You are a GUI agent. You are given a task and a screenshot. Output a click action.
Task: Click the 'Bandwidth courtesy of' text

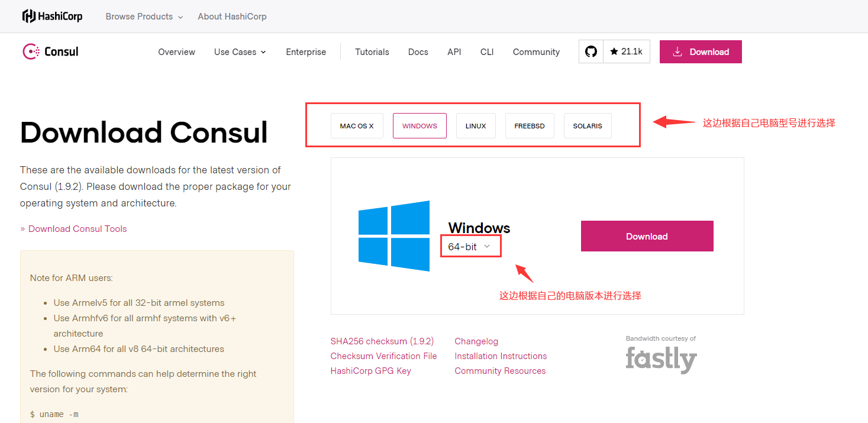tap(661, 339)
